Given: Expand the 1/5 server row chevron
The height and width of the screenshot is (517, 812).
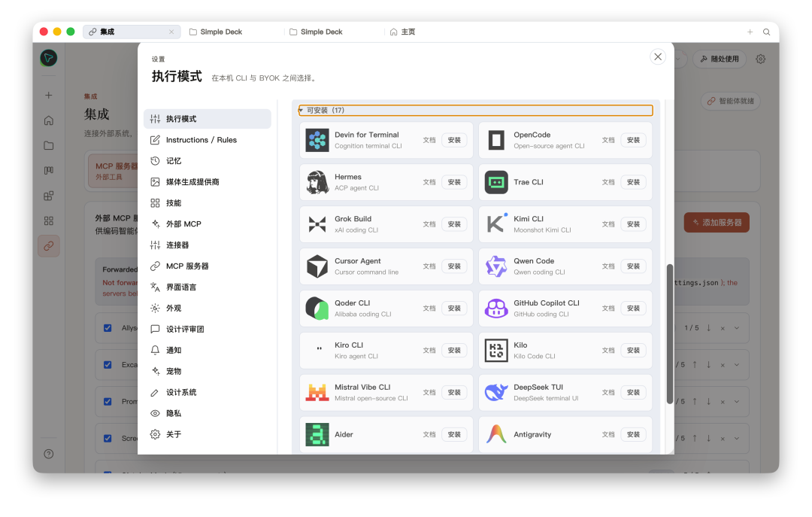Looking at the screenshot, I should (x=737, y=327).
